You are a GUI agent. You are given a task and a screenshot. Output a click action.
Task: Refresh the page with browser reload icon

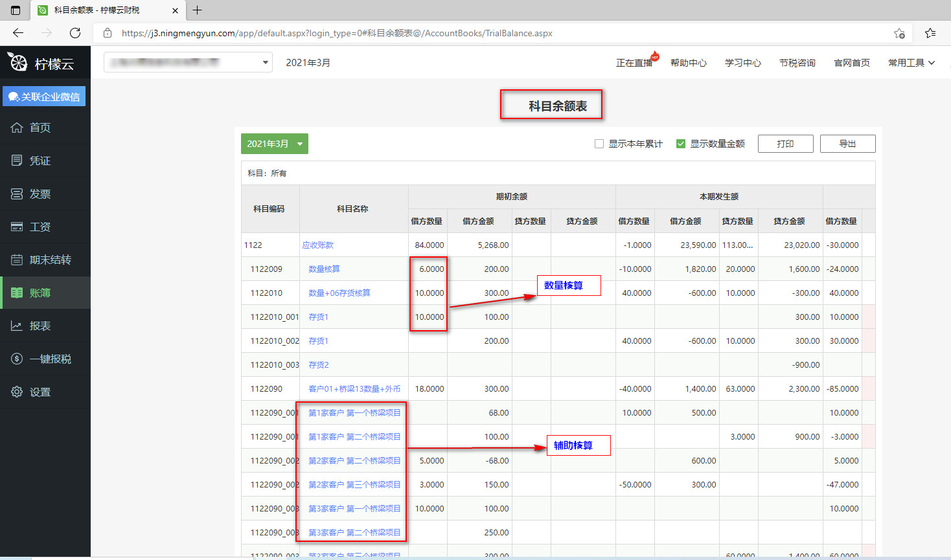point(75,33)
